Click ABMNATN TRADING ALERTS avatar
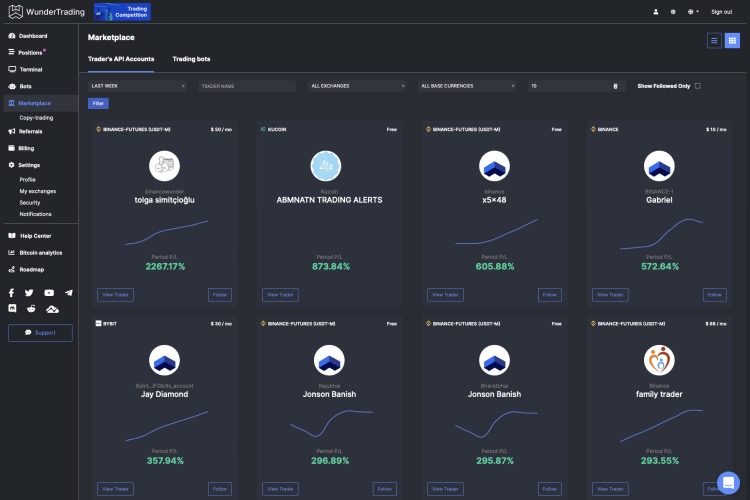750x500 pixels. click(326, 166)
